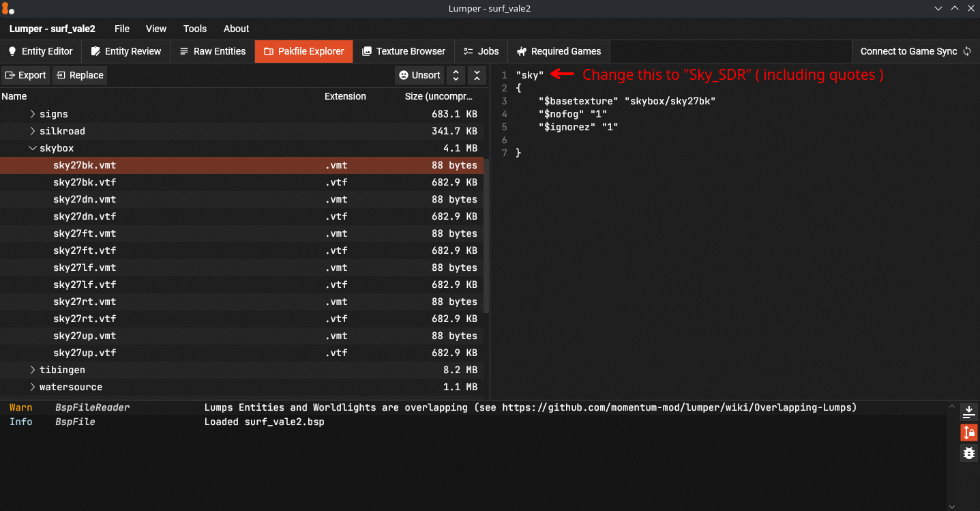Click the collapse all folders icon
Viewport: 980px width, 511px height.
(477, 75)
